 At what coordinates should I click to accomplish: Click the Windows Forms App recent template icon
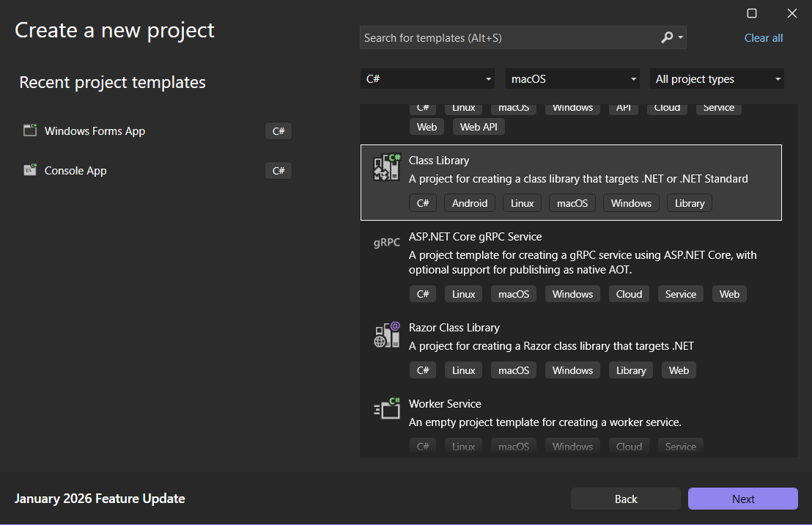tap(29, 131)
